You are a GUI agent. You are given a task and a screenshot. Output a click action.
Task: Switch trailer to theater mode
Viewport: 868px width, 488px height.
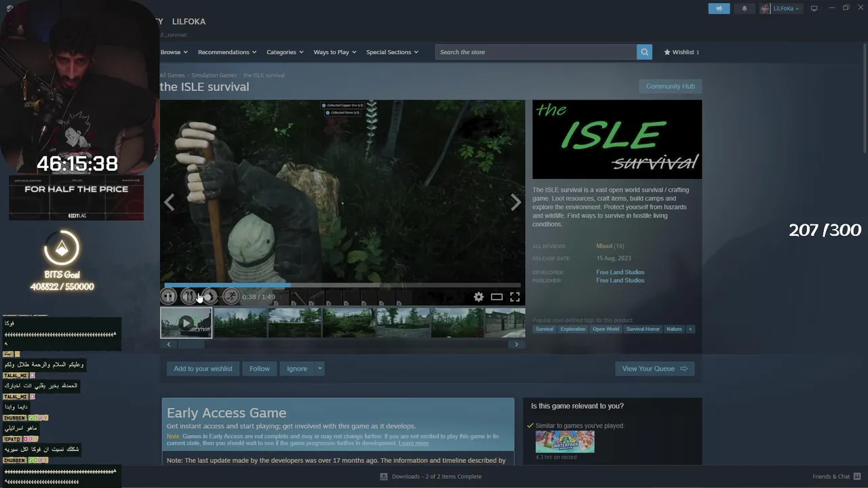(497, 297)
